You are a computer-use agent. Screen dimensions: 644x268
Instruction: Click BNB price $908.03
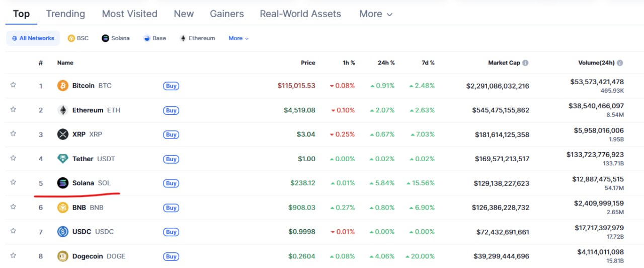pos(302,207)
